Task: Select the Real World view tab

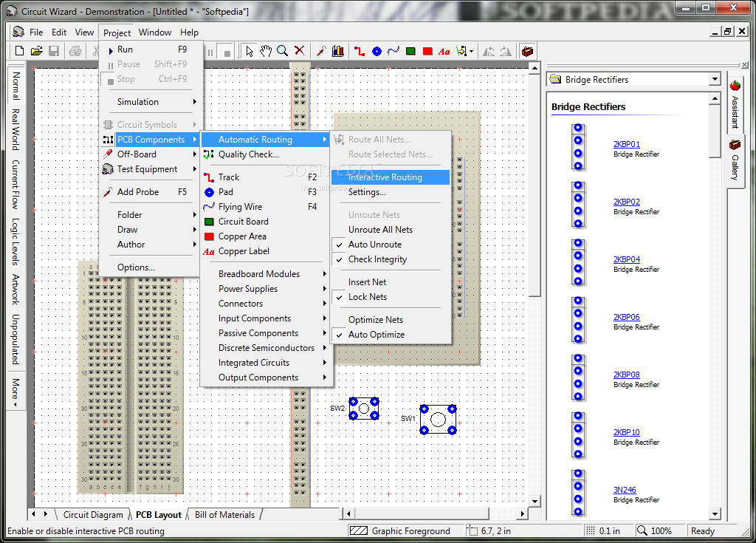Action: point(16,129)
